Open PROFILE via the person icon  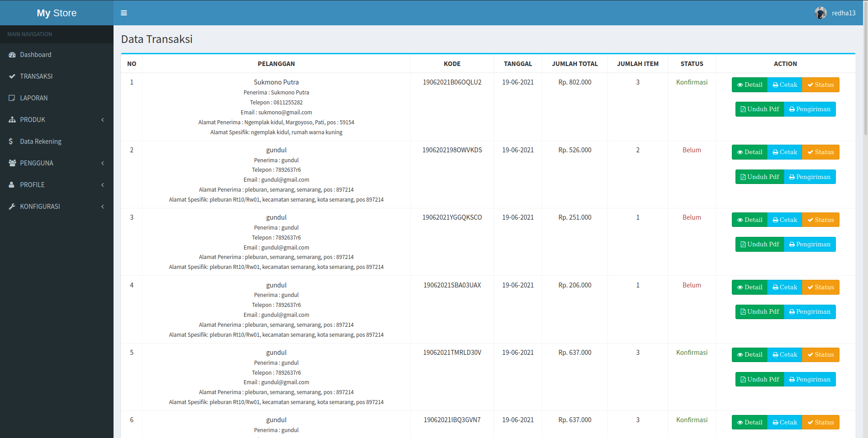point(11,184)
